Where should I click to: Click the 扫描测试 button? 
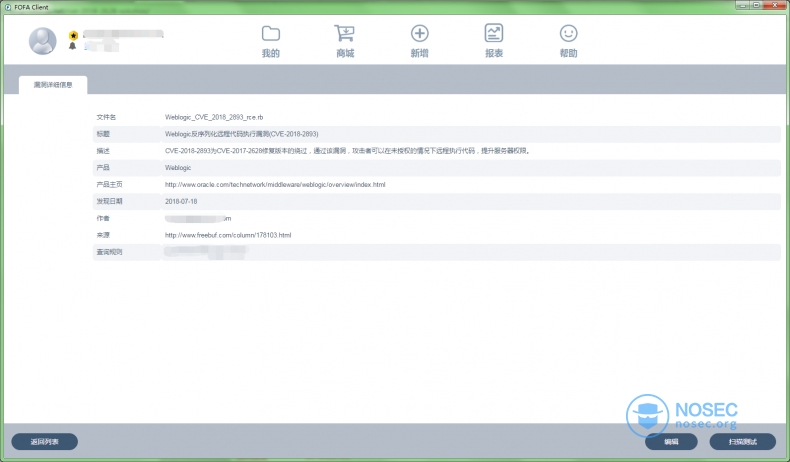tap(743, 442)
